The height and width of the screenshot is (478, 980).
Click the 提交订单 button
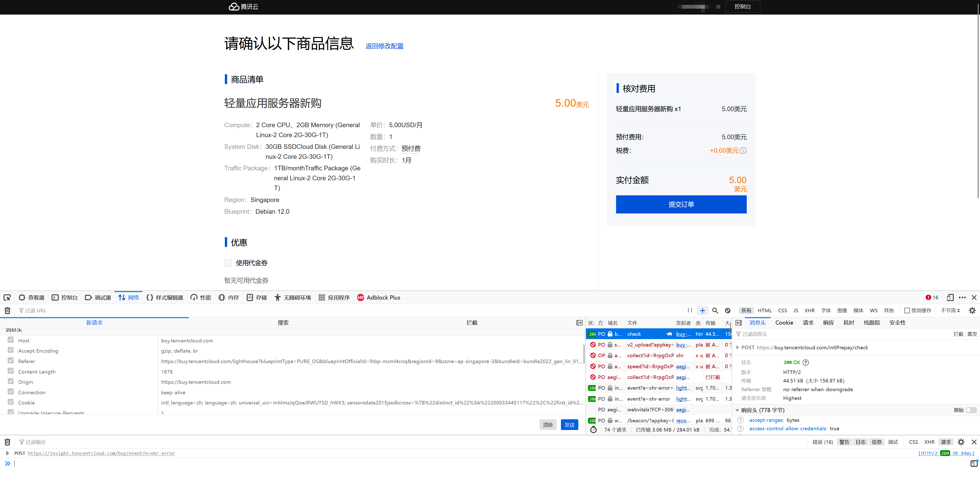coord(681,204)
